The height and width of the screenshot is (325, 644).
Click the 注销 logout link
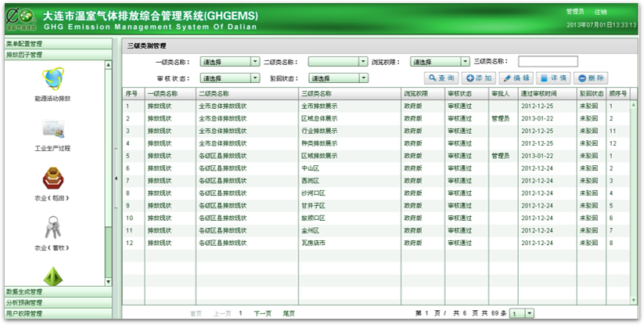(x=600, y=12)
